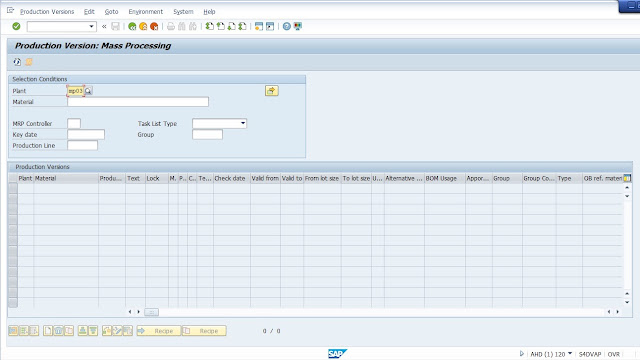This screenshot has width=640, height=360.
Task: Click the Copy icon next to the trash can
Action: coord(69,331)
